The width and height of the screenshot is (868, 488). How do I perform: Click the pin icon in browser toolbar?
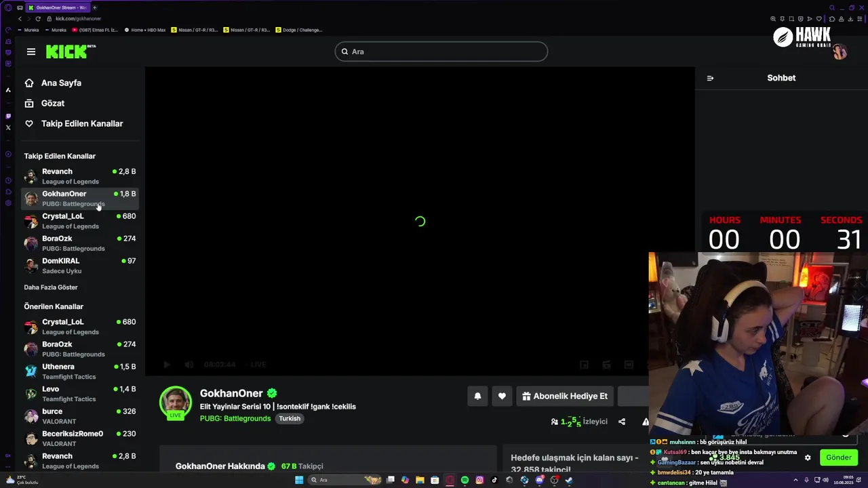click(782, 19)
